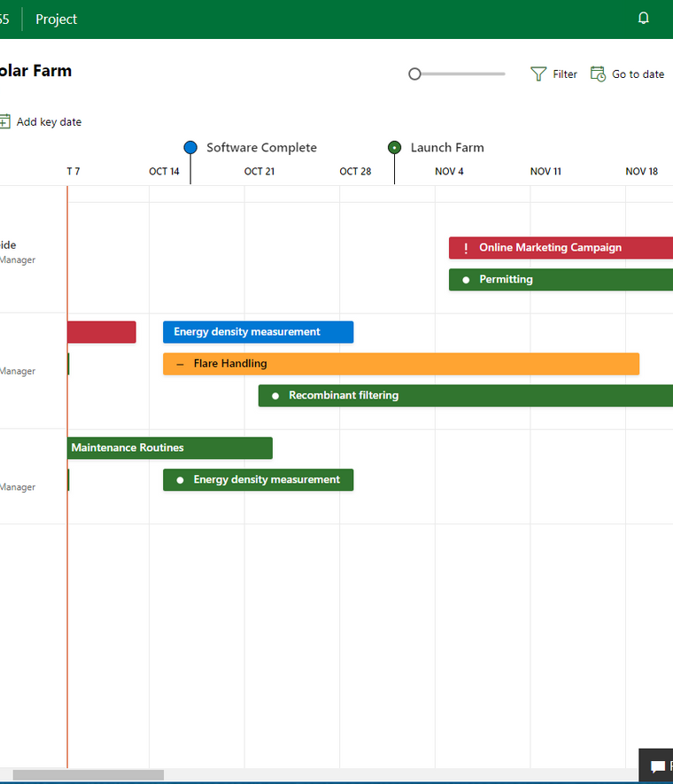
Task: Open the blue Energy density measurement task
Action: click(258, 332)
